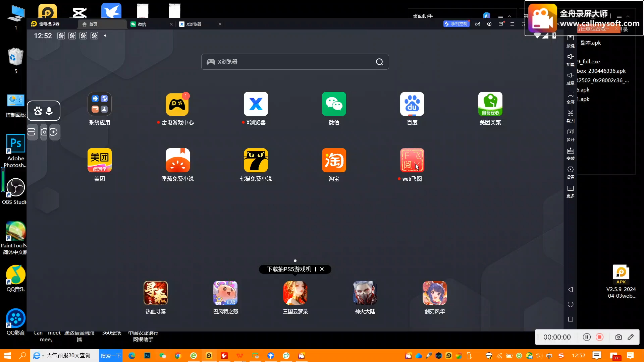
Task: Click the search magnifier icon in search bar
Action: [379, 62]
